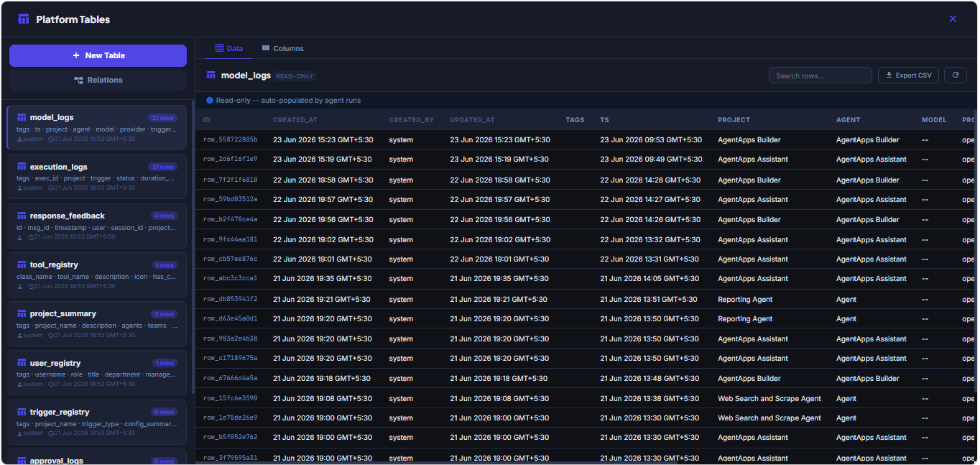Image resolution: width=980 pixels, height=465 pixels.
Task: Click the AGENT column header
Action: tap(849, 120)
